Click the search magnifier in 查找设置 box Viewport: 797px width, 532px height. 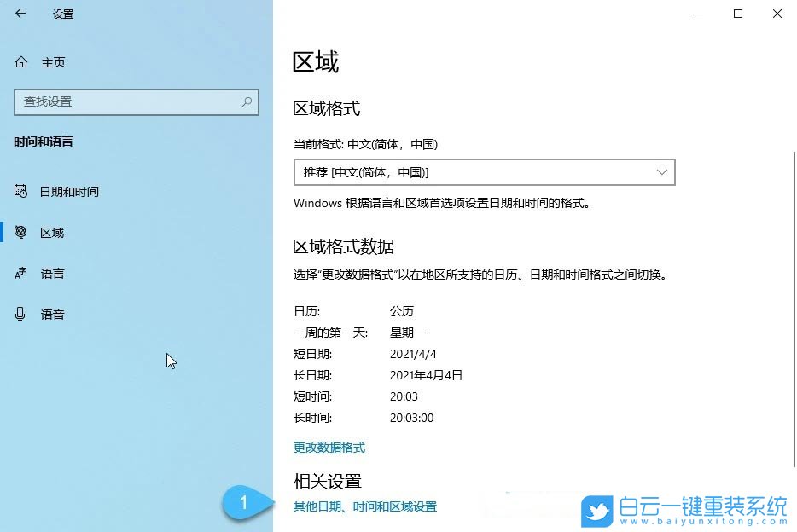[x=246, y=102]
